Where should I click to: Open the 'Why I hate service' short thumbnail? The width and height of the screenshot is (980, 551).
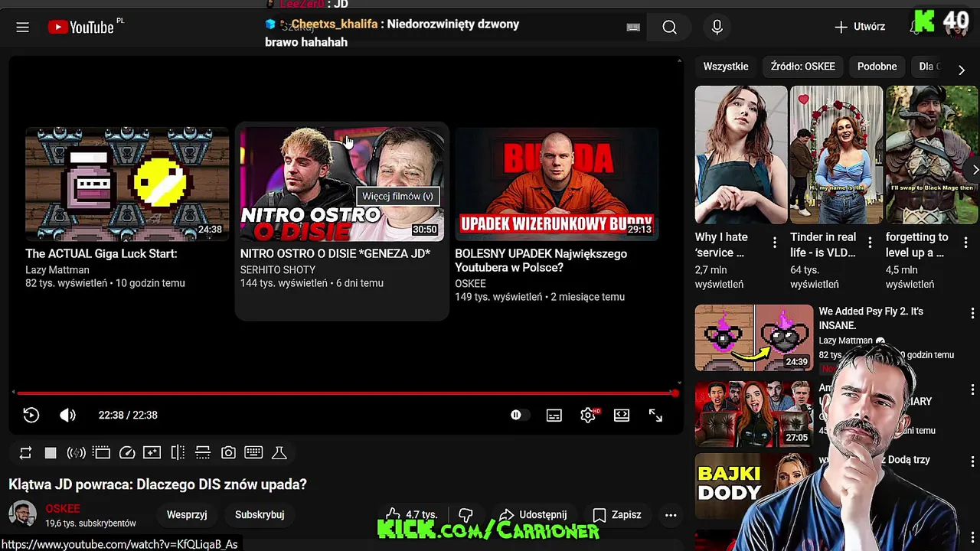coord(741,155)
